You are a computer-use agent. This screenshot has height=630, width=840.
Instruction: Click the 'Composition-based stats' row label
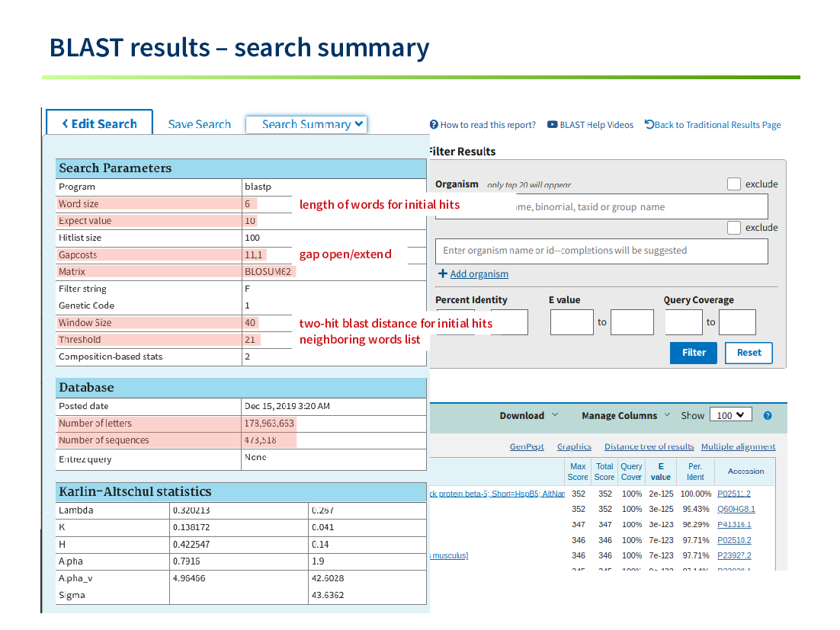coord(111,357)
